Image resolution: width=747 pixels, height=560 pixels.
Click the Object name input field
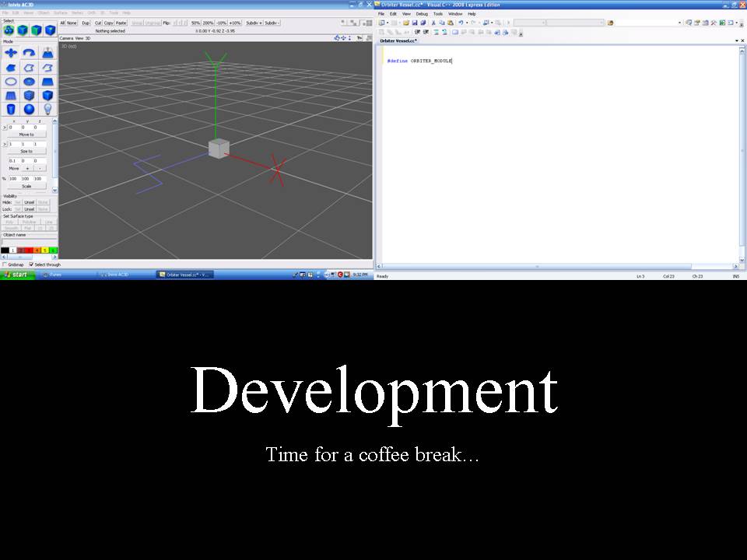(29, 242)
